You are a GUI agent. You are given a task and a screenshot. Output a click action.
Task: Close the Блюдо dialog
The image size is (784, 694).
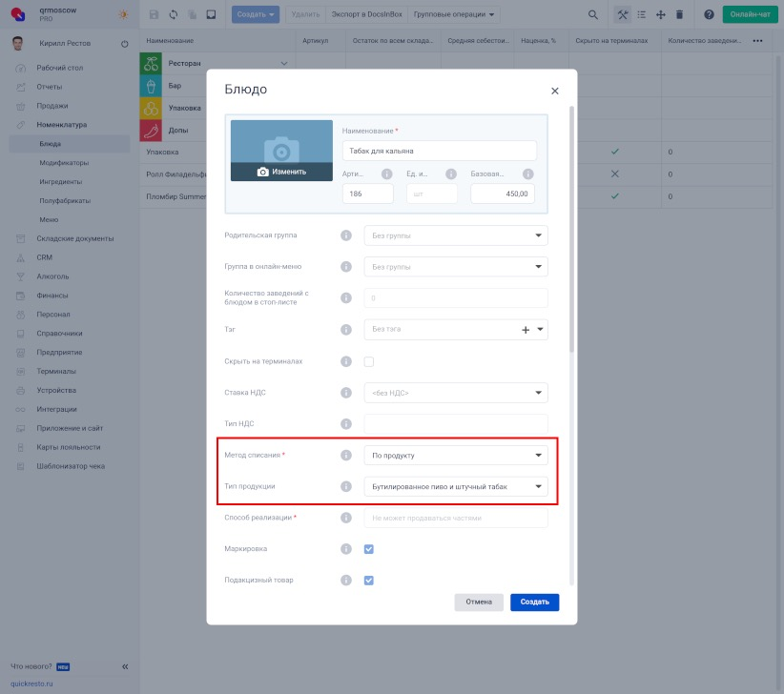pos(554,91)
